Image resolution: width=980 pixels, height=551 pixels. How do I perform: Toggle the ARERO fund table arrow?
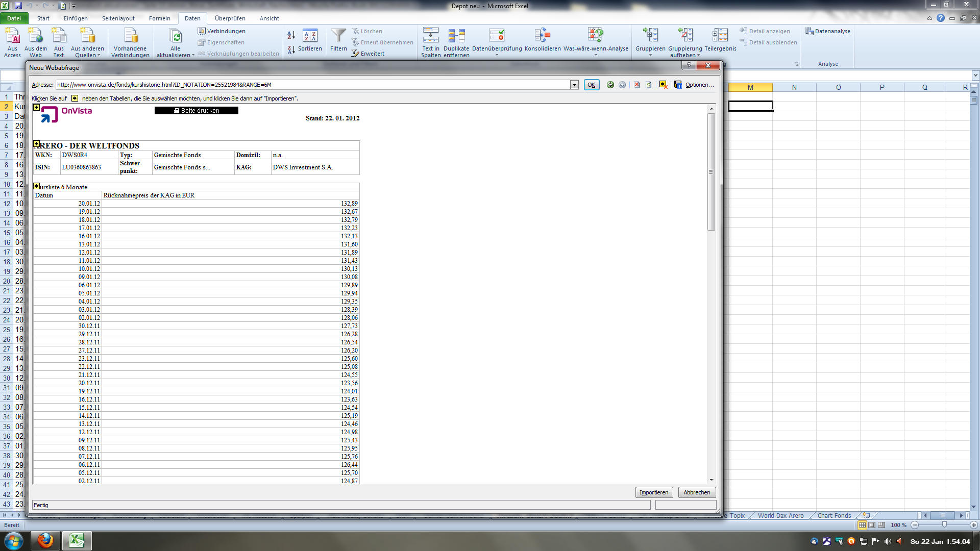coord(37,144)
